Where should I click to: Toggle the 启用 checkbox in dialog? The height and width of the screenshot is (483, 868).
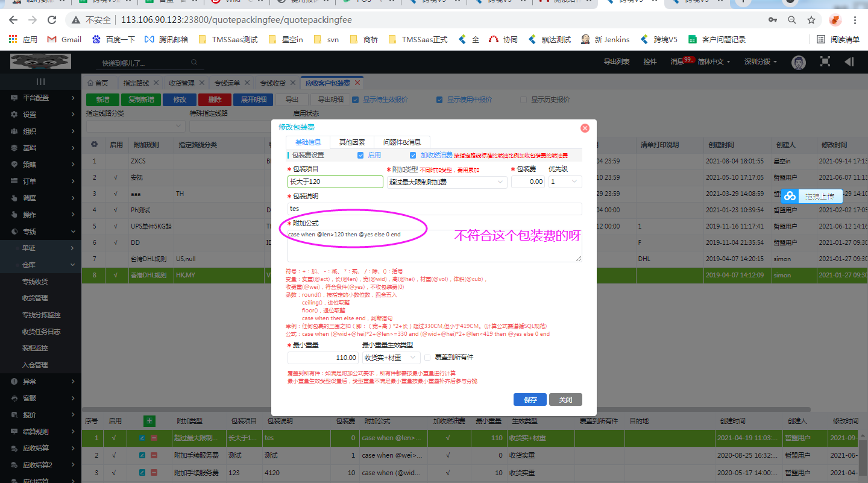(360, 155)
